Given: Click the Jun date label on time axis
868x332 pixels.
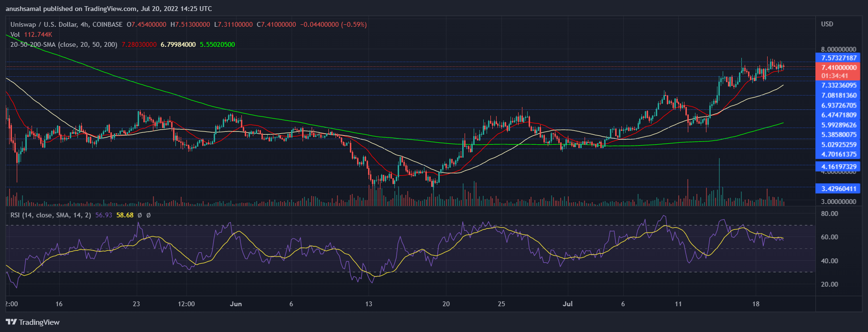Looking at the screenshot, I should click(x=236, y=304).
